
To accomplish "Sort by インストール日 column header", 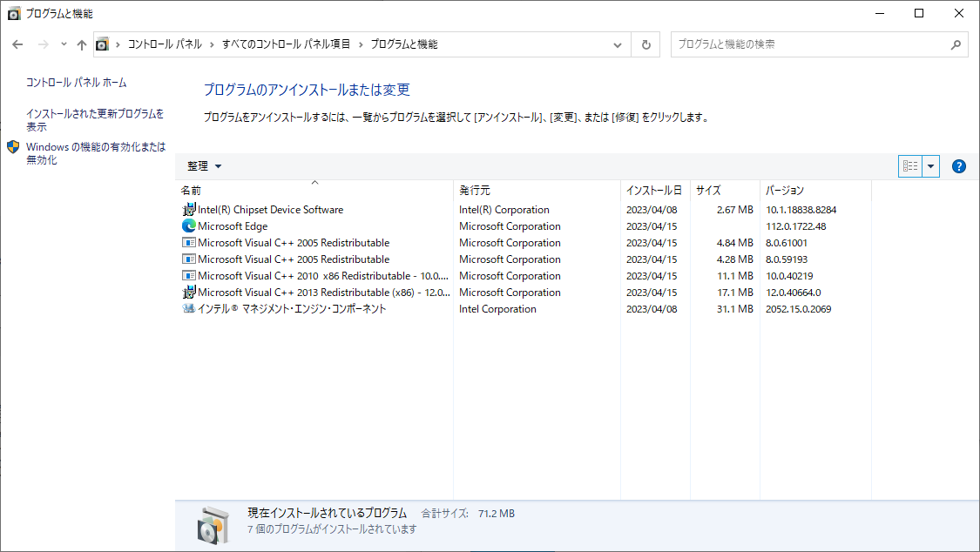I will pos(655,191).
